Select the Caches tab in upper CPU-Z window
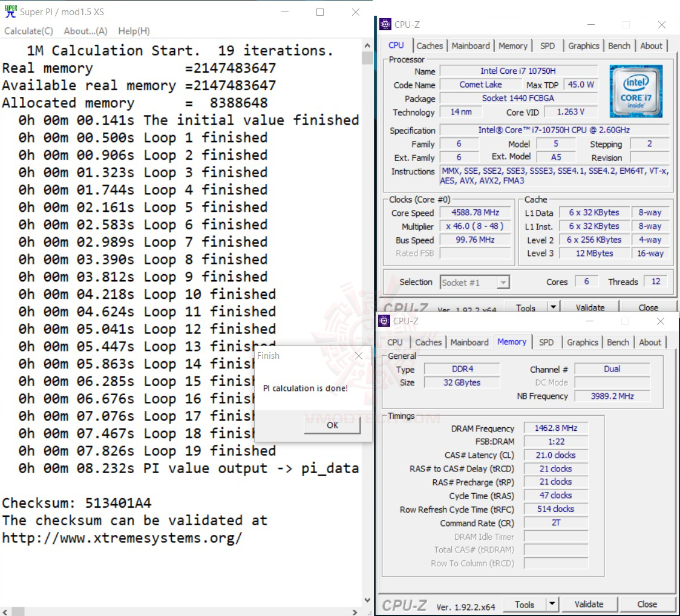 tap(430, 45)
